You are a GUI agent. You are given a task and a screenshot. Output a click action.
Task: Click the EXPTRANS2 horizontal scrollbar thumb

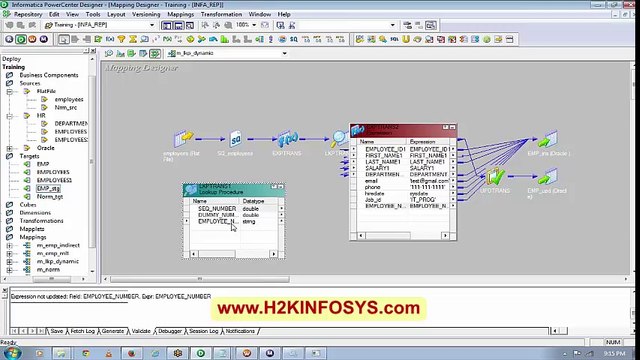[388, 236]
